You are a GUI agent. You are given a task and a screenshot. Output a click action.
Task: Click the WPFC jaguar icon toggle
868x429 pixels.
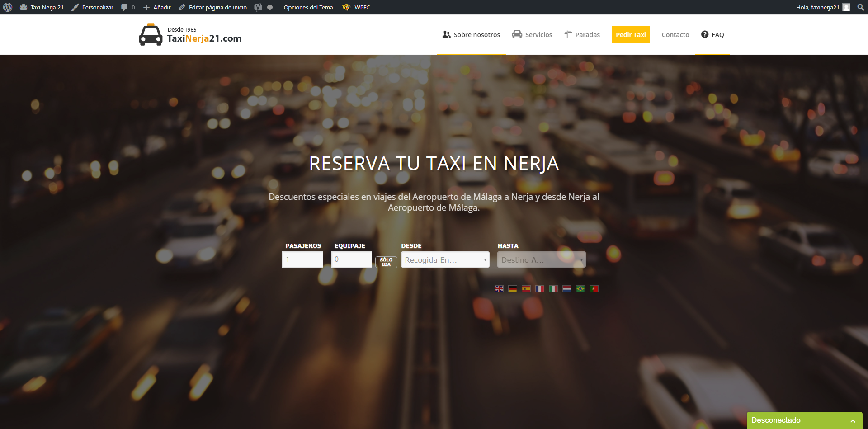tap(346, 7)
